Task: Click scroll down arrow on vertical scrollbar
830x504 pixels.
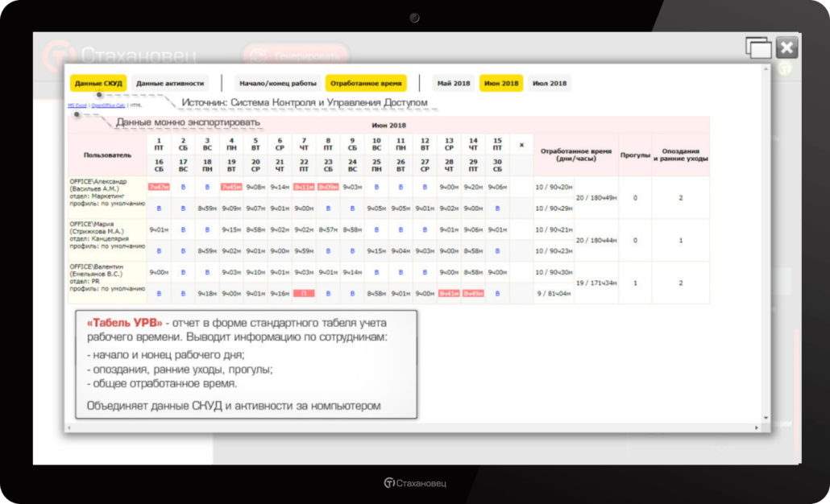Action: 766,417
